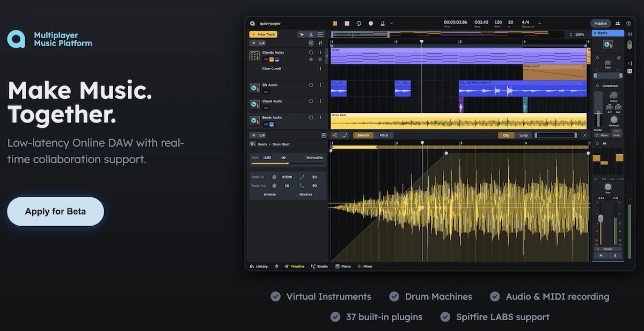This screenshot has height=331, width=644.
Task: Solo the Chords Notes track
Action: [311, 52]
